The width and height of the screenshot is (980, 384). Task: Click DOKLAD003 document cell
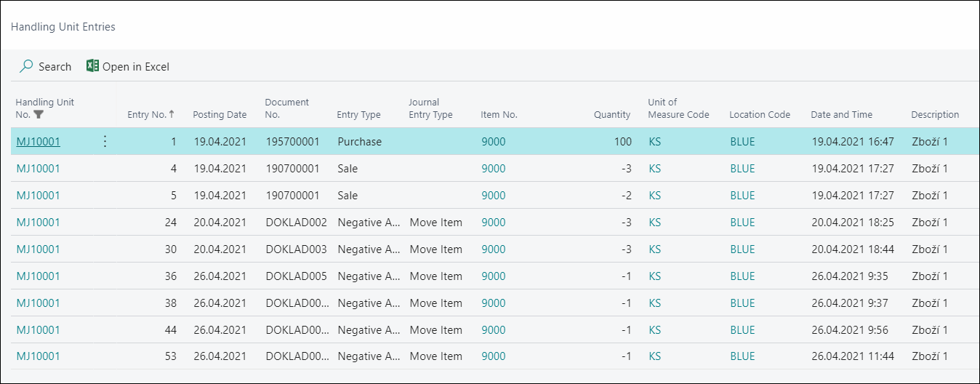297,249
